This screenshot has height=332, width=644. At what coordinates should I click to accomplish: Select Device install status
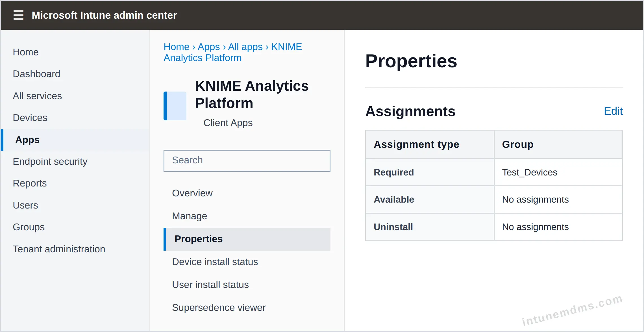(215, 262)
